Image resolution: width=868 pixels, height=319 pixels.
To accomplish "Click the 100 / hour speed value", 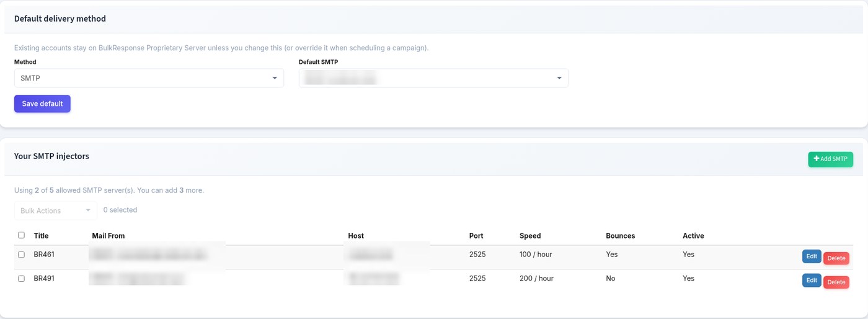I will click(536, 255).
